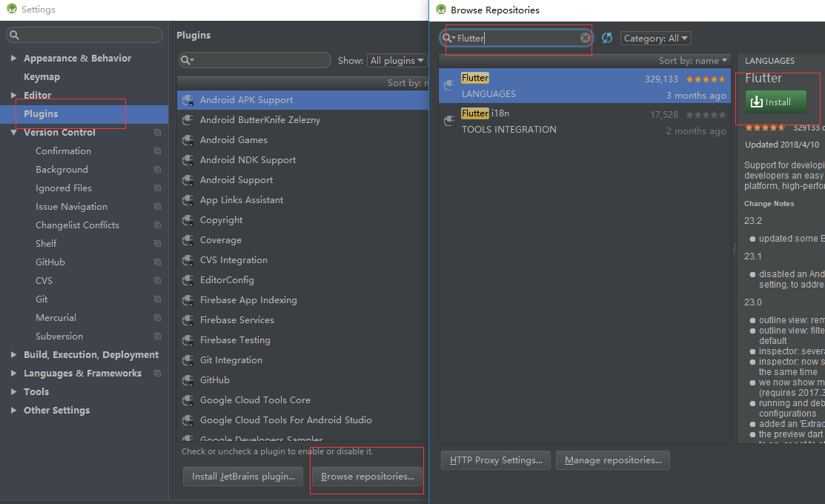The width and height of the screenshot is (825, 504).
Task: Click the Copyright plugin icon
Action: (188, 220)
